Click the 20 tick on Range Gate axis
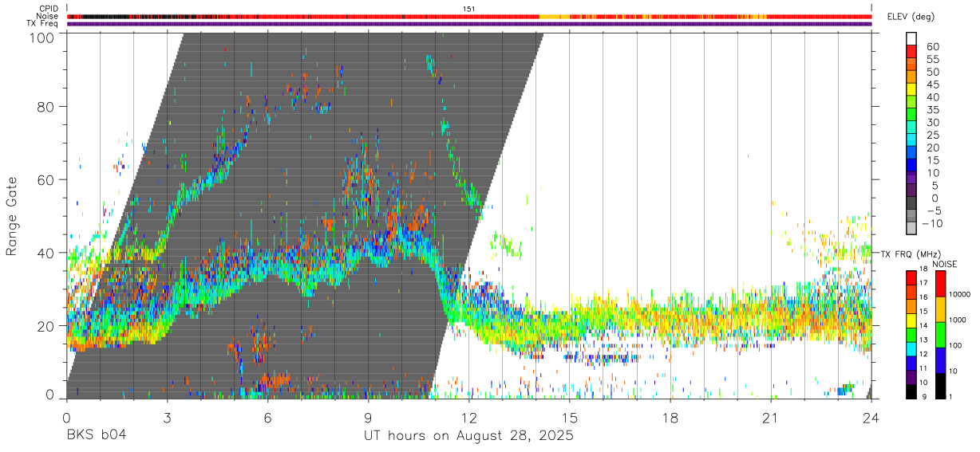980x452 pixels. [x=45, y=326]
